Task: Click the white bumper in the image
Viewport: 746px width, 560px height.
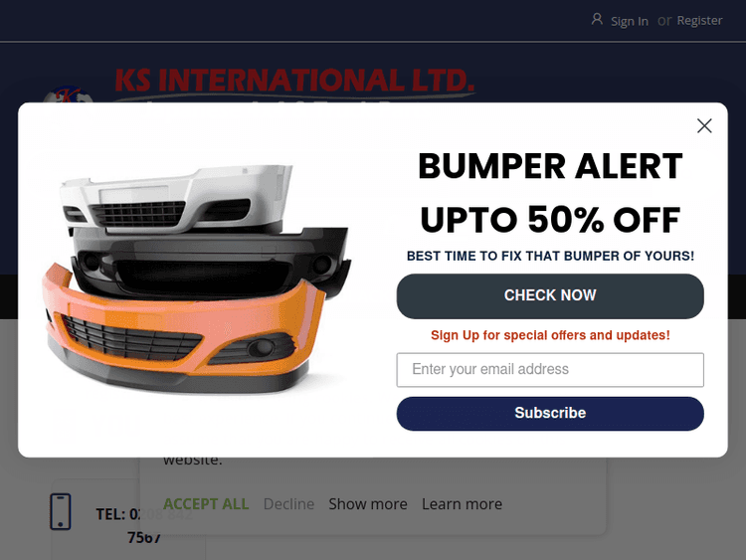Action: pos(176,199)
